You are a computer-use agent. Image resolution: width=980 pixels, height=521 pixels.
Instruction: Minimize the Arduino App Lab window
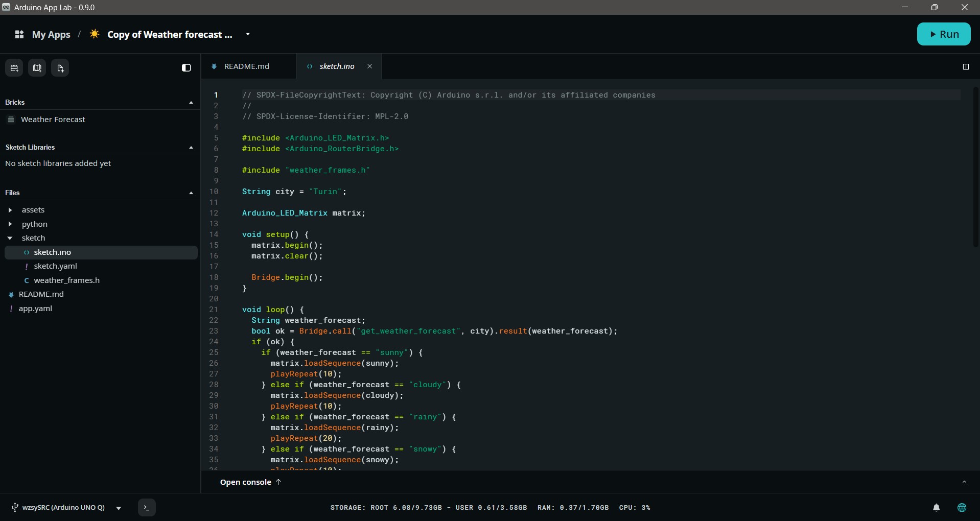click(905, 7)
